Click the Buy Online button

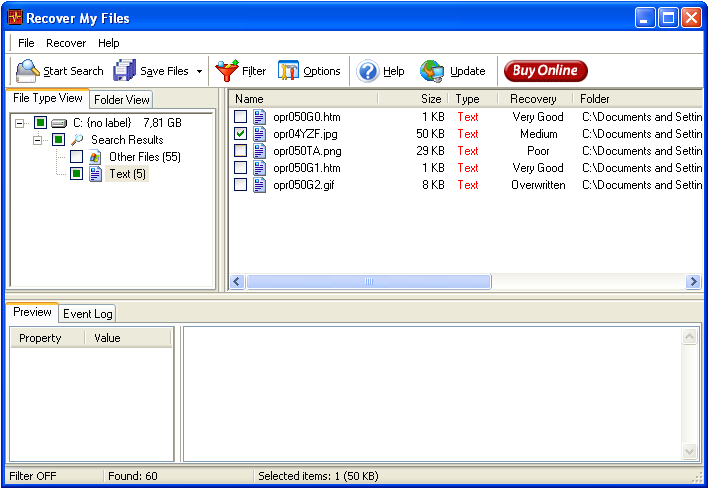(546, 71)
